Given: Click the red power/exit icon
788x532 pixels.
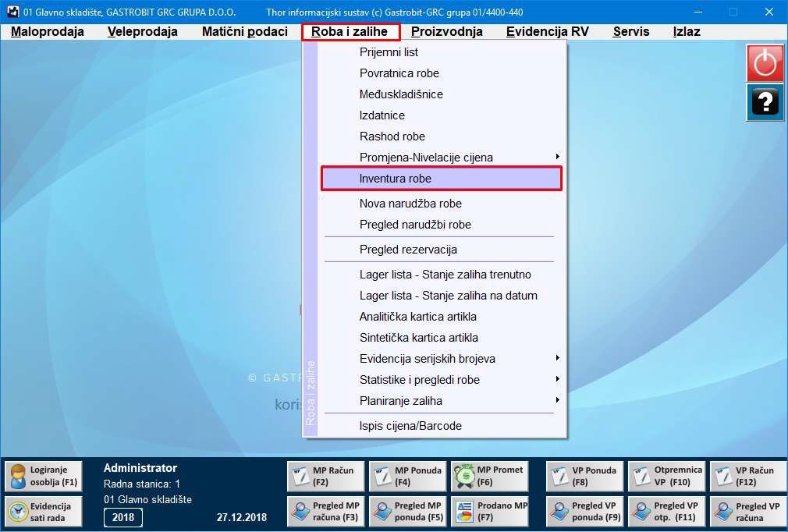Looking at the screenshot, I should click(x=765, y=63).
